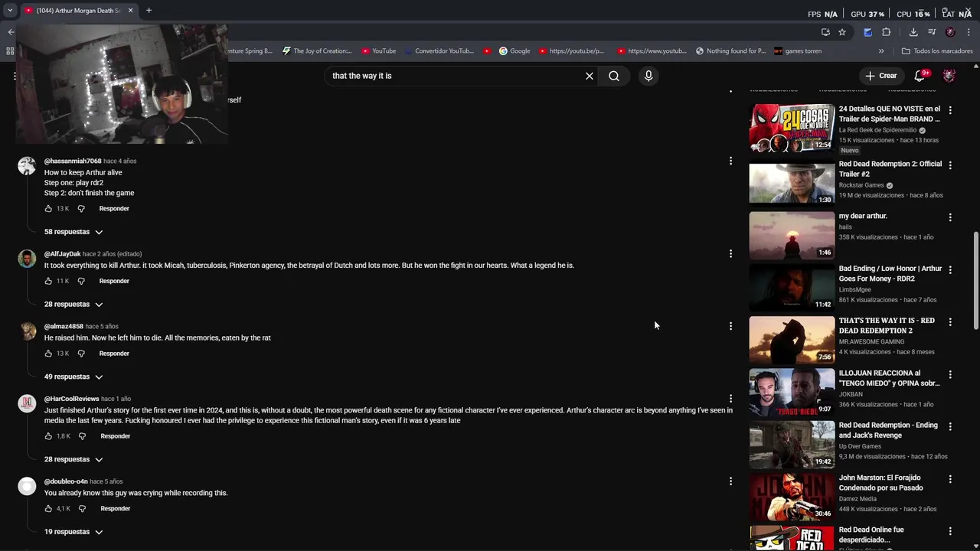Expand 58 respuestas replies
Image resolution: width=980 pixels, height=551 pixels.
click(x=73, y=232)
